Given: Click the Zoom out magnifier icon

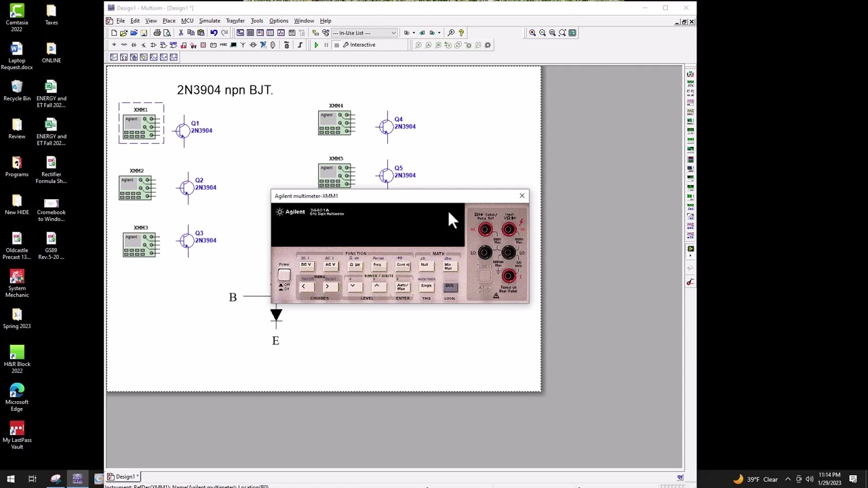Looking at the screenshot, I should tap(542, 33).
